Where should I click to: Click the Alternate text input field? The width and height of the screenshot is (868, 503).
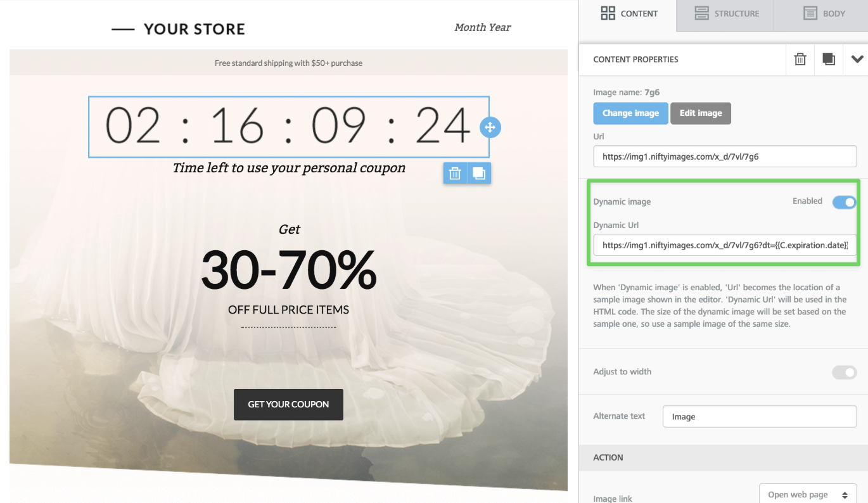759,417
